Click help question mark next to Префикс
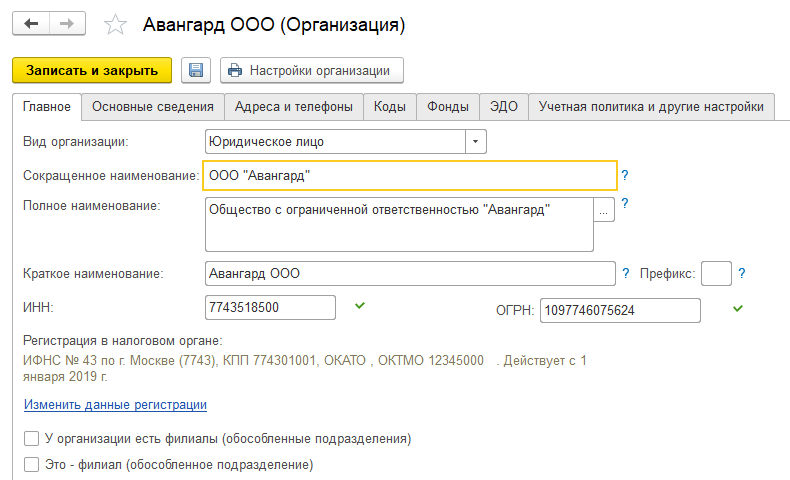 (x=743, y=273)
